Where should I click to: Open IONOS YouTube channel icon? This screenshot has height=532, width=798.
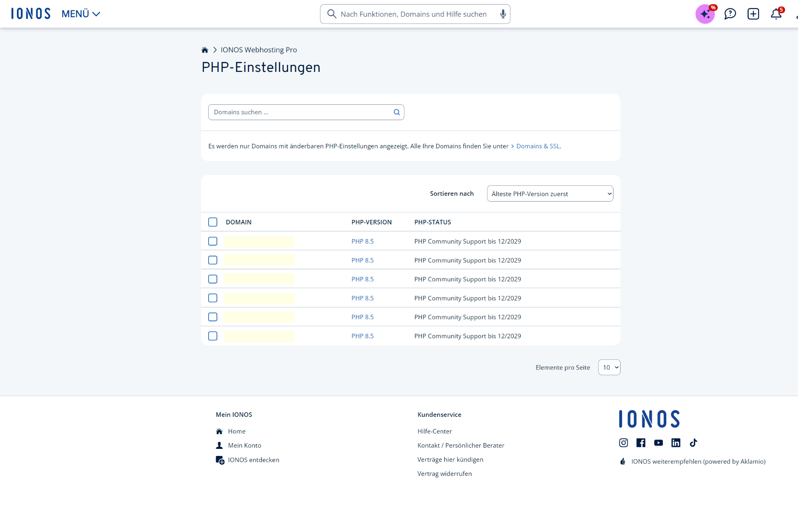(658, 443)
